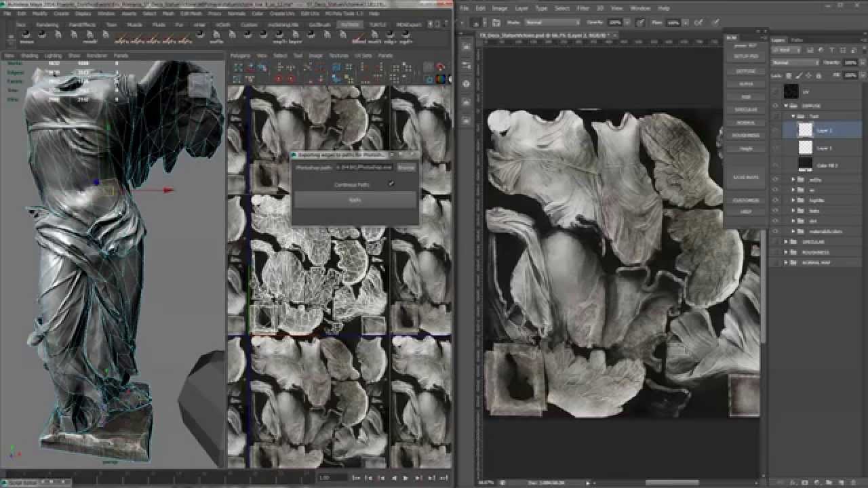Viewport: 868px width, 488px height.
Task: Open Photoshop's Filter menu
Action: pos(583,8)
